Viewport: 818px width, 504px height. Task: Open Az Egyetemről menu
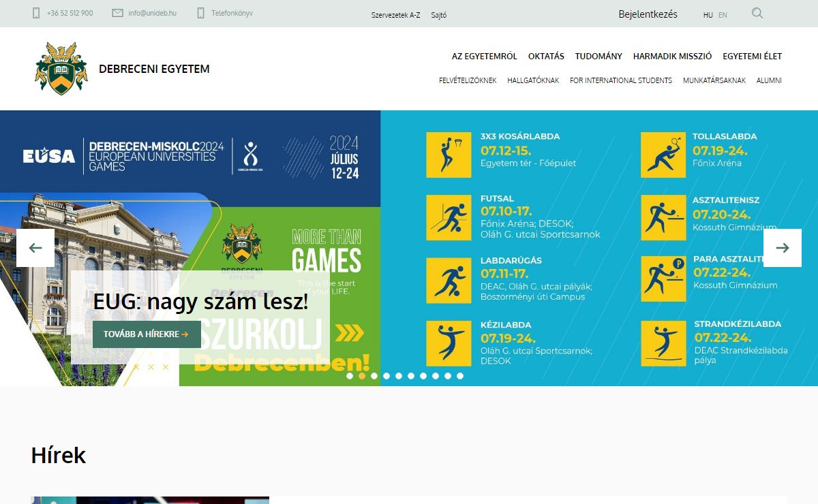pos(485,57)
